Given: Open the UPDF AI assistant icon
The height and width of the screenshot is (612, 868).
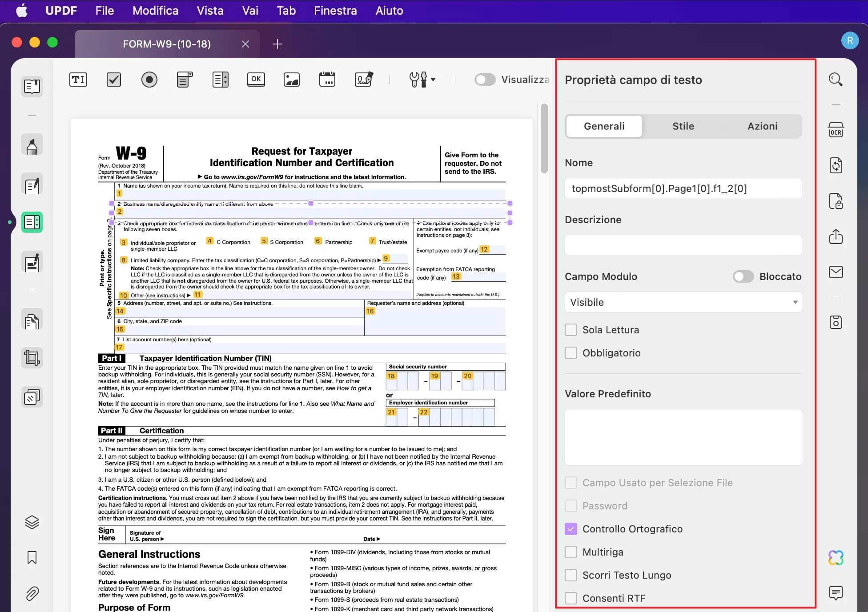Looking at the screenshot, I should tap(836, 558).
